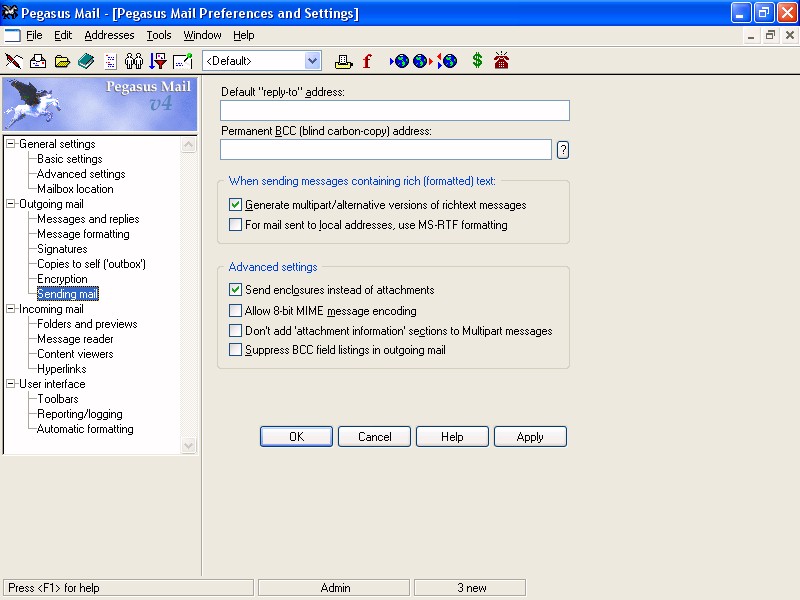Open the Edit menu
The image size is (800, 600).
63,35
